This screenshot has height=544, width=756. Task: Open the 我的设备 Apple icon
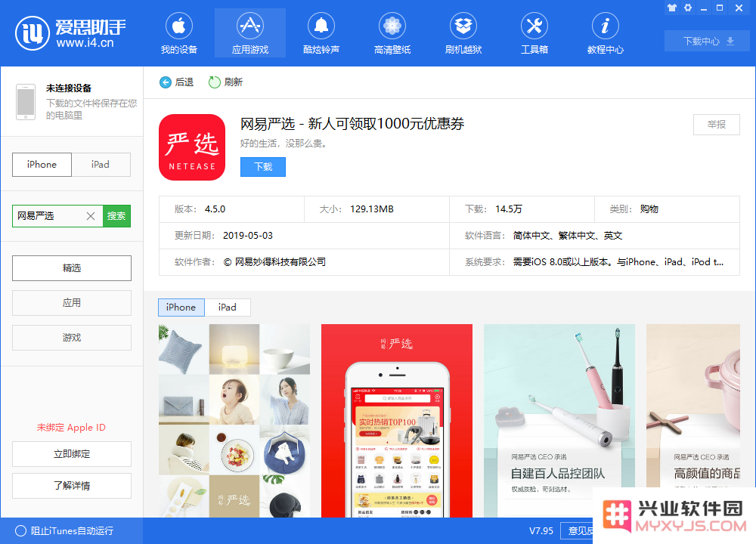179,26
